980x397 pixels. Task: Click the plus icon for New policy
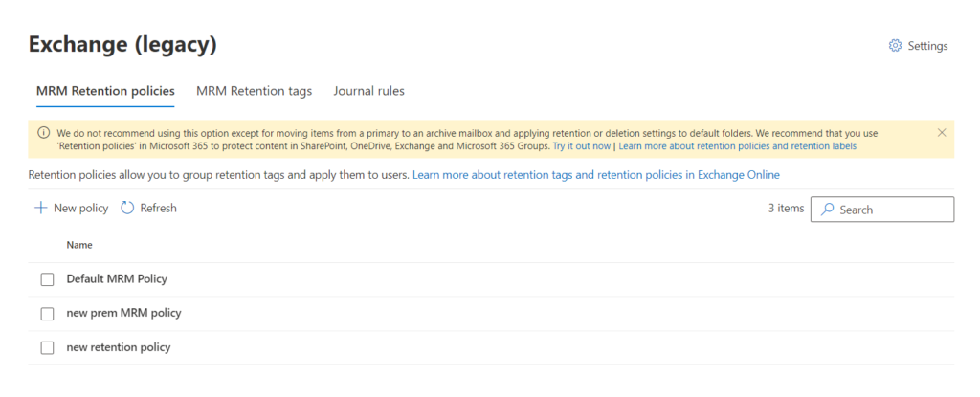pos(40,209)
